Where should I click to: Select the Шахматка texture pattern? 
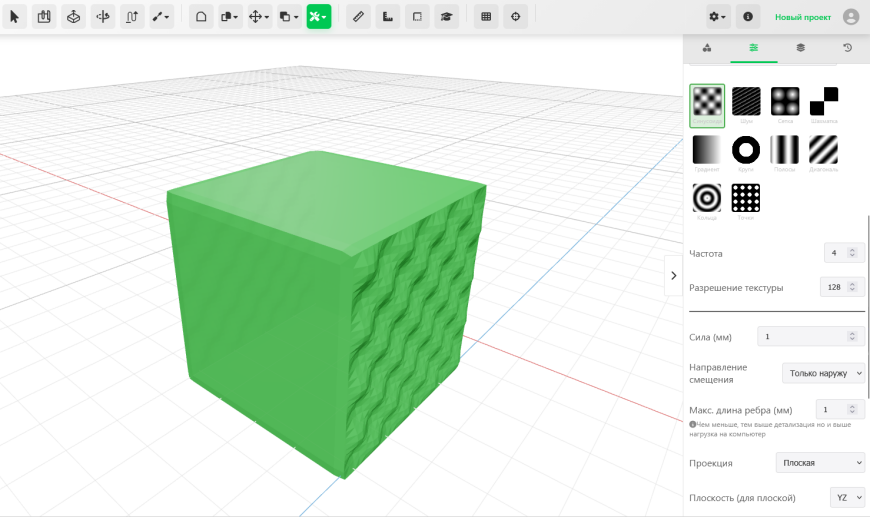coord(823,105)
